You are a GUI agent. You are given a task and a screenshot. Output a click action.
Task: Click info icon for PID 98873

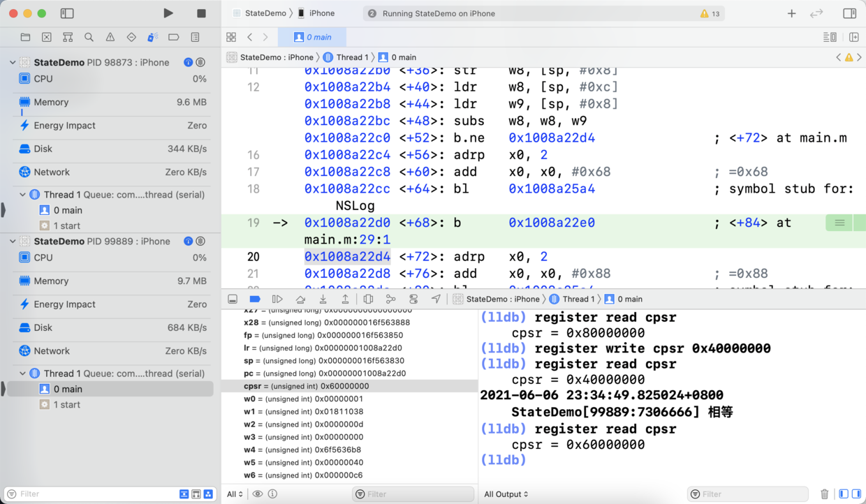tap(188, 62)
